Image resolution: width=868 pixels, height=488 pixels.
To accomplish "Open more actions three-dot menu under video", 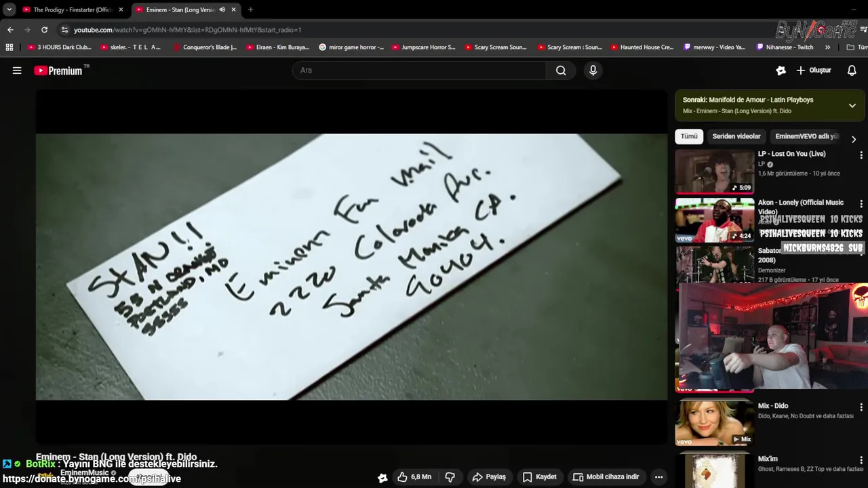I will pos(658,477).
